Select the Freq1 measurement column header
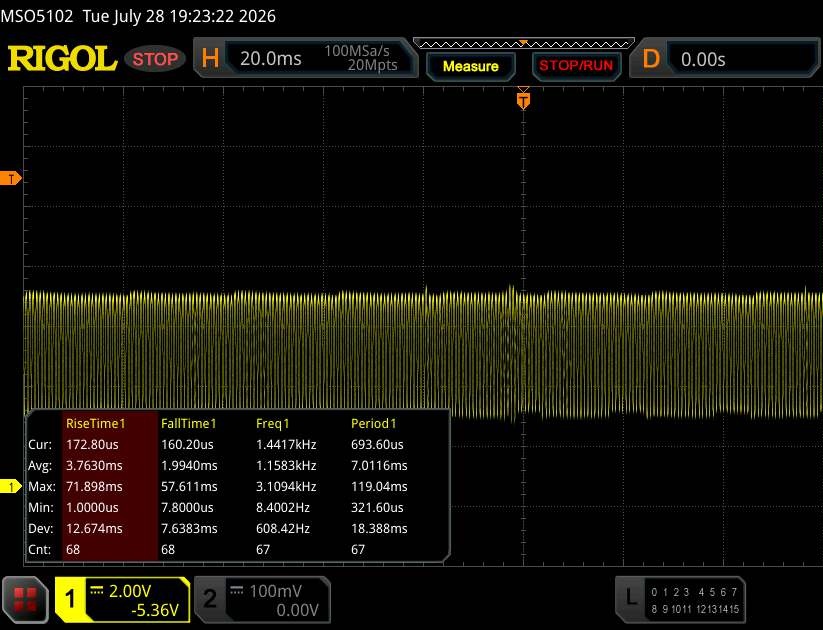The image size is (823, 630). (x=272, y=424)
